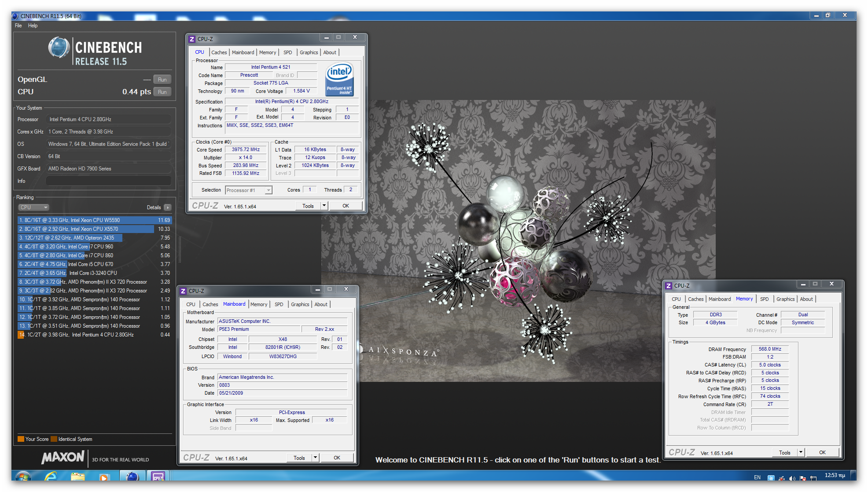The width and height of the screenshot is (868, 492).
Task: Select ranking row Intel Core i7 CPU 960
Action: [x=95, y=247]
